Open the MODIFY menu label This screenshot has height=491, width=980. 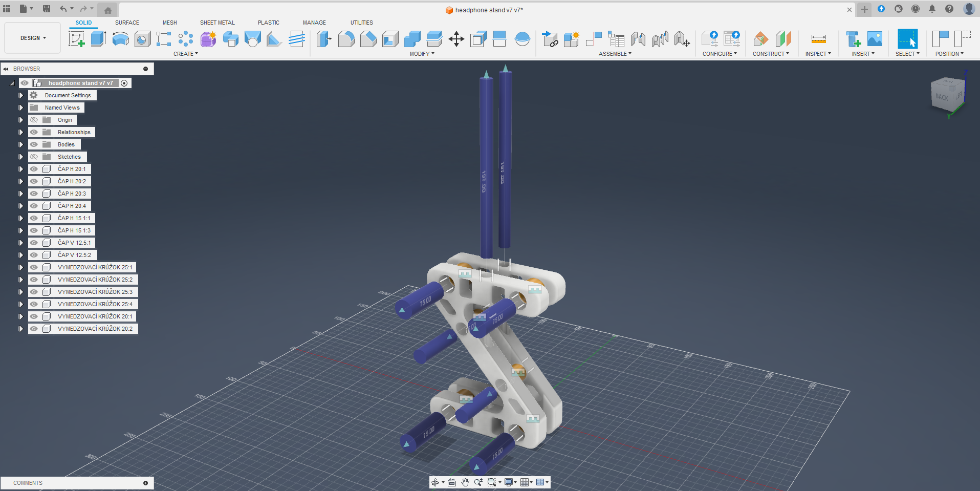[x=422, y=54]
